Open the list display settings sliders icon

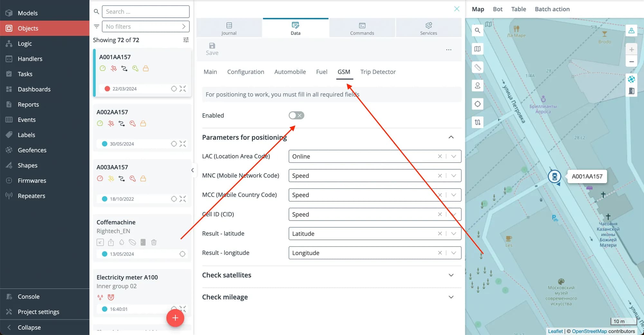(x=186, y=40)
